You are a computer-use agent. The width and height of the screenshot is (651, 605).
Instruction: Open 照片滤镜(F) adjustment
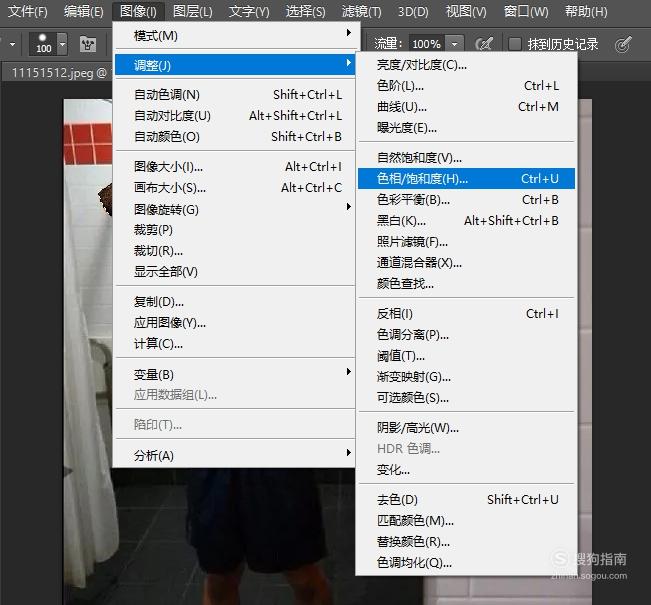click(x=466, y=242)
